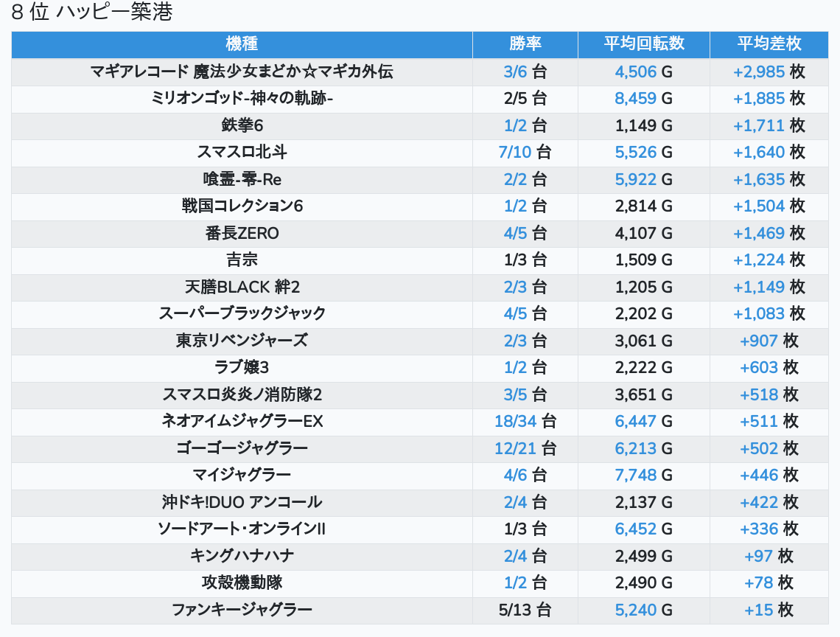Screen dimensions: 840x637
Task: Click win rate 3/6 台
Action: click(525, 72)
